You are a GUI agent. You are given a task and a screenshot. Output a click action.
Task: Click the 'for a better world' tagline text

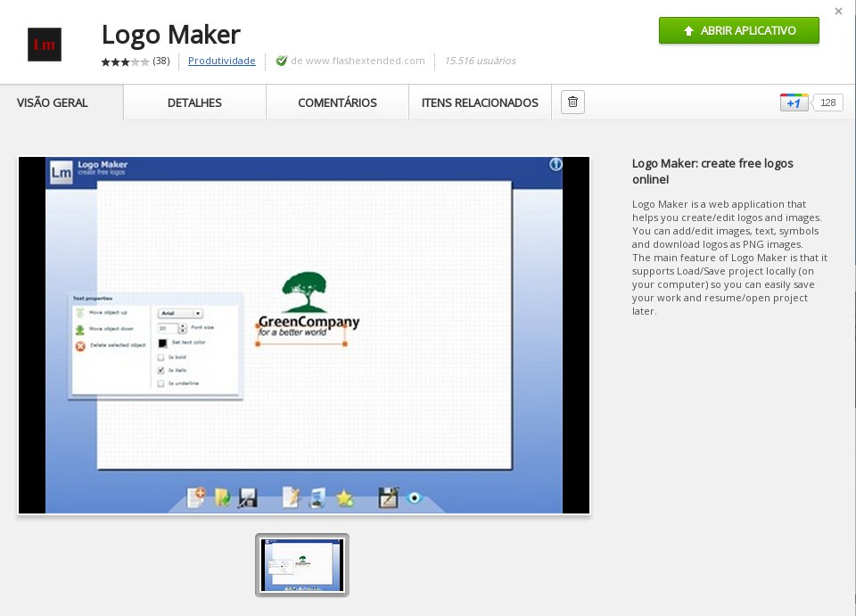(x=292, y=333)
